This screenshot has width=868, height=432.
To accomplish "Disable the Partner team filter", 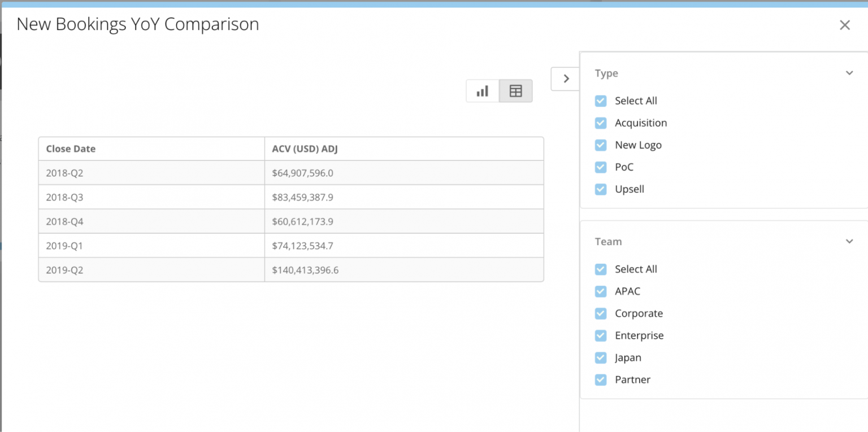I will (x=600, y=379).
